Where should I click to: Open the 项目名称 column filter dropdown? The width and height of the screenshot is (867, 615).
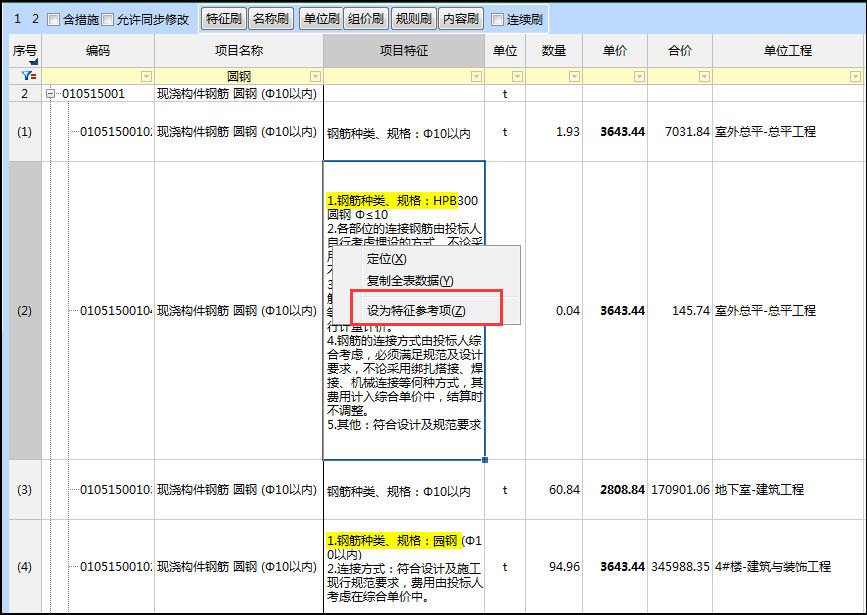pos(315,74)
